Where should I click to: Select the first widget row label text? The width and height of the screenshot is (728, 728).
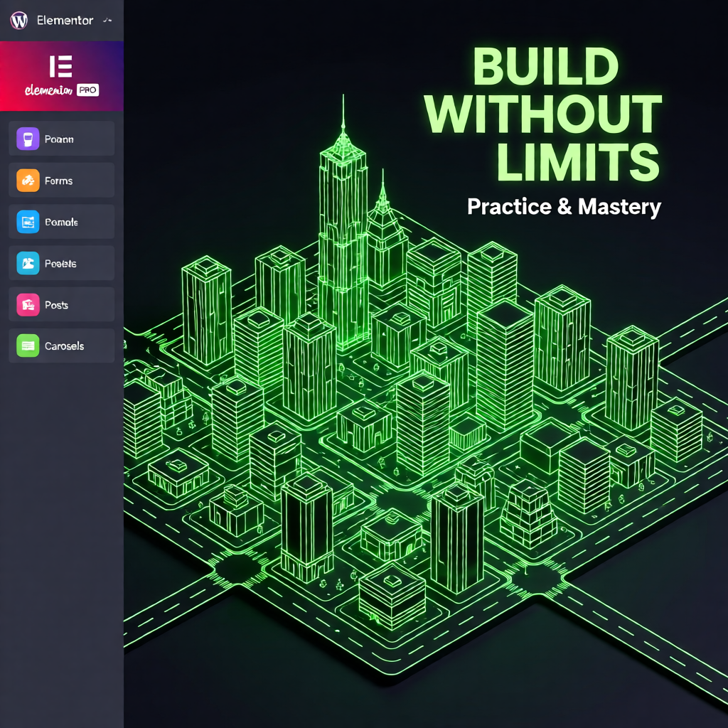(x=59, y=139)
